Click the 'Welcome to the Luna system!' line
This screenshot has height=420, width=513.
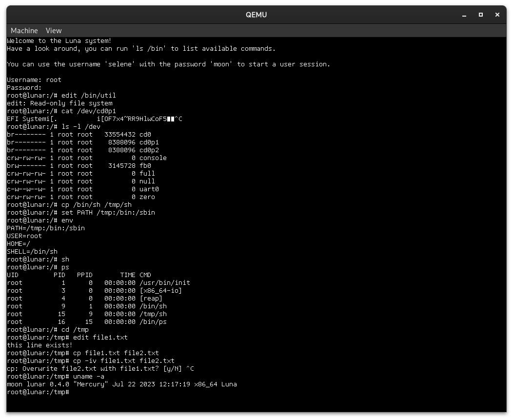[x=59, y=41]
